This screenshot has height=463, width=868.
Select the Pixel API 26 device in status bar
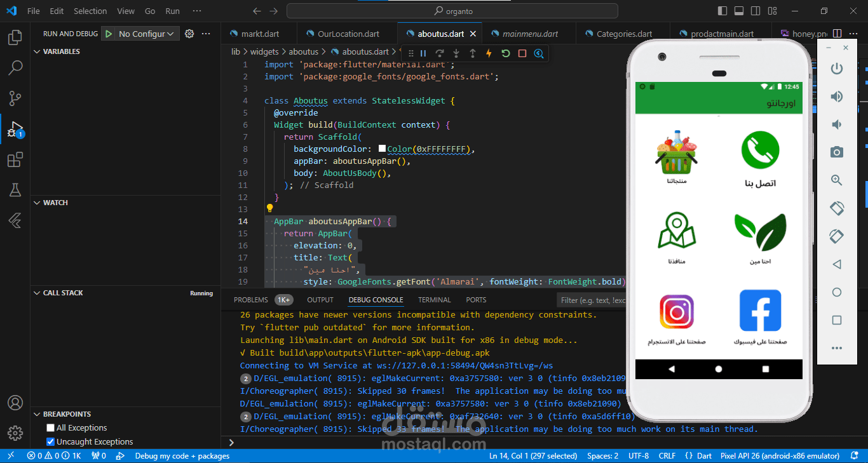[780, 456]
